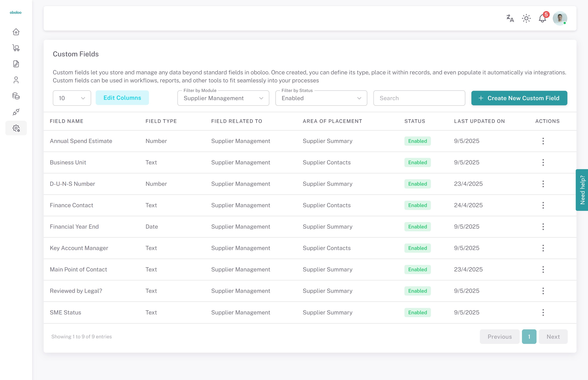Click into the Search field
Viewport: 588px width, 380px height.
419,98
